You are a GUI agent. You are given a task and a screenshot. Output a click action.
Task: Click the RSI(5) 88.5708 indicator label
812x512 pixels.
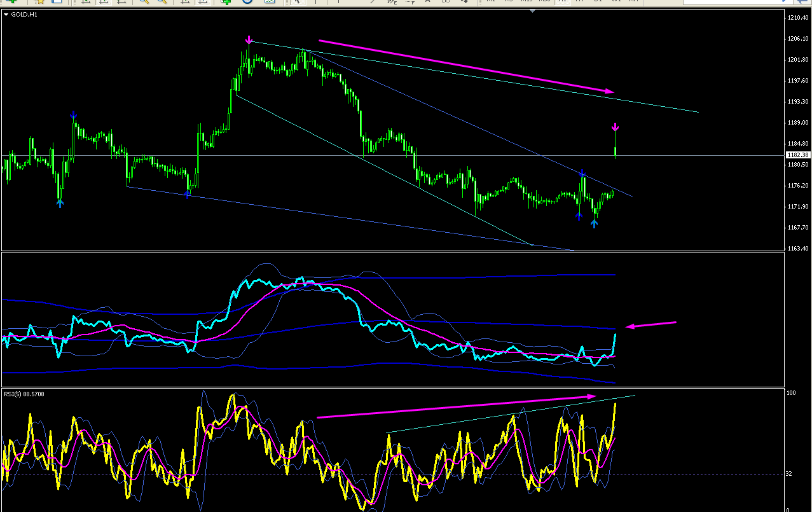[x=24, y=394]
